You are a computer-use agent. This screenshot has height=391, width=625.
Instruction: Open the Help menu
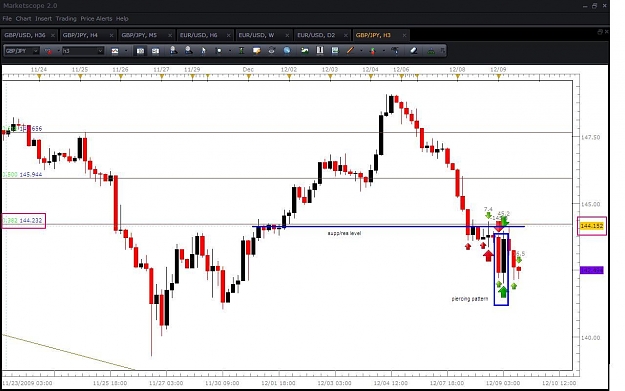pos(122,19)
